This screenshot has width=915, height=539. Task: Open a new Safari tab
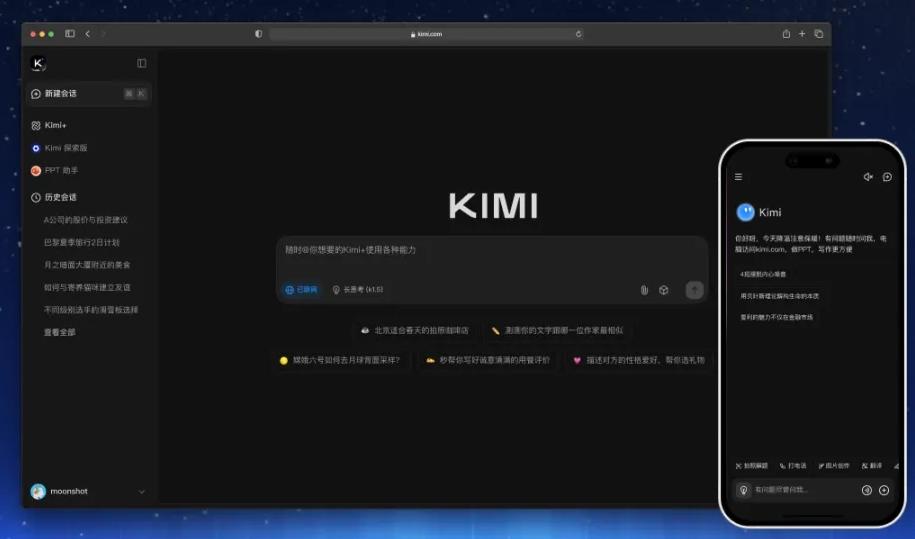802,34
